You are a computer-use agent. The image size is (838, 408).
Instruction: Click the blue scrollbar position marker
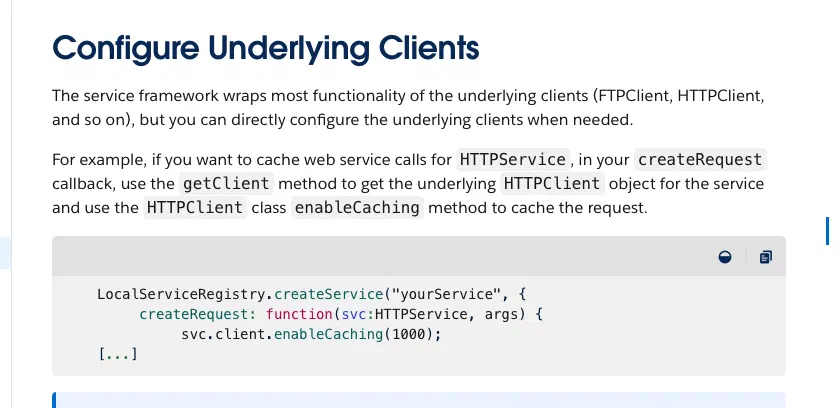tap(827, 231)
